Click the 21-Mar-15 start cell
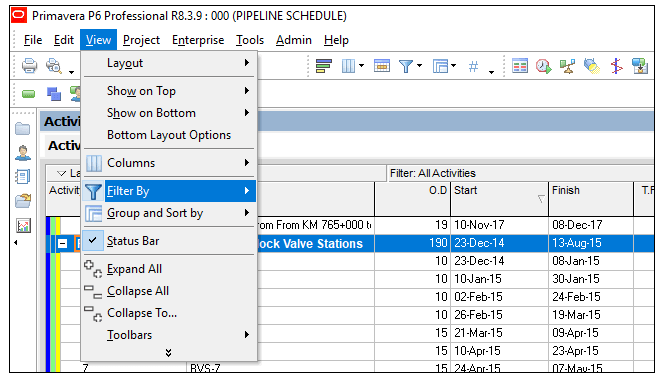This screenshot has width=658, height=376. [x=499, y=333]
